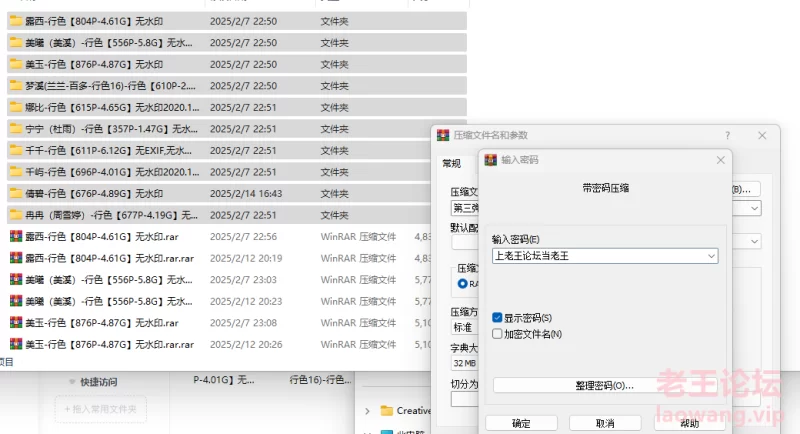Open the 默认配置 profile dropdown arrow
Viewport: 800px width, 434px height.
755,241
